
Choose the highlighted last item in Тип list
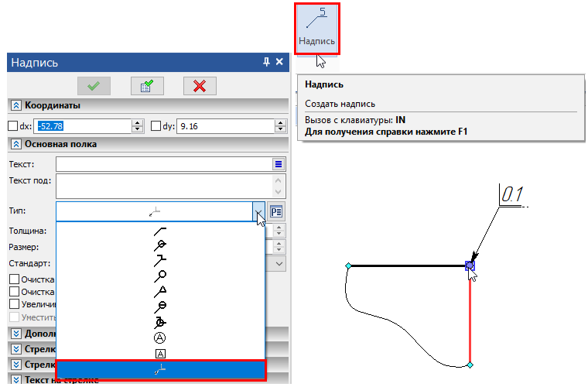(161, 370)
